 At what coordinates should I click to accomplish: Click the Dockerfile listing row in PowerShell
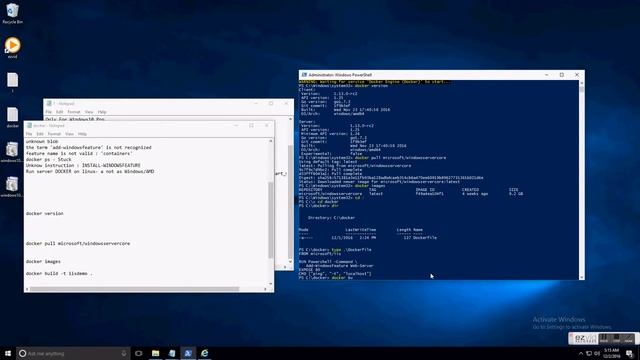pos(367,238)
